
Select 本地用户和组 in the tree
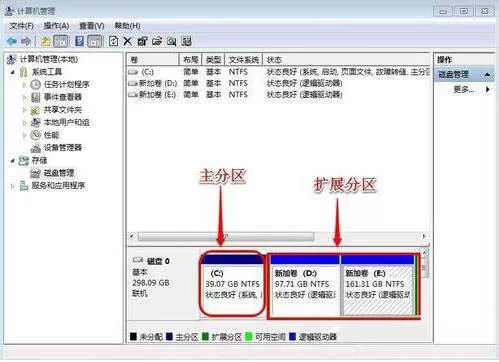point(67,122)
